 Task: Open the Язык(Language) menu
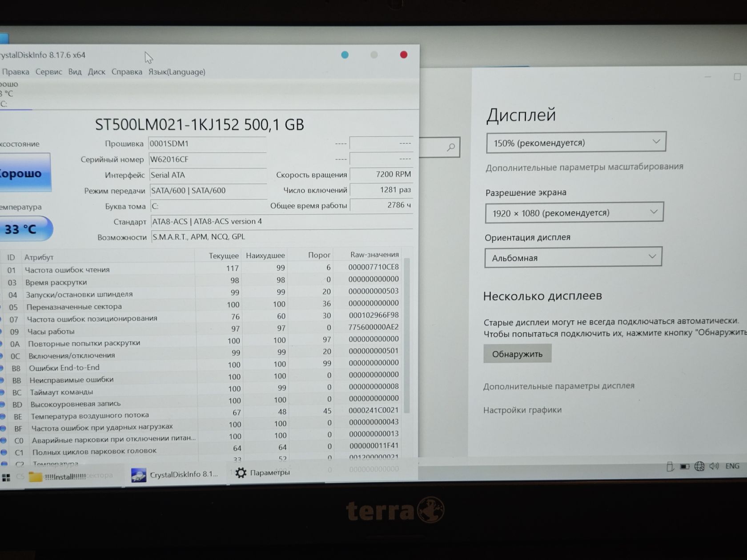(x=177, y=72)
